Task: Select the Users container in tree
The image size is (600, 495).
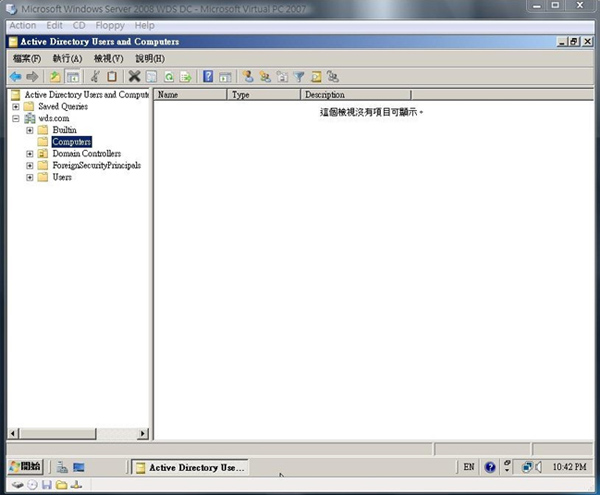Action: click(x=61, y=178)
